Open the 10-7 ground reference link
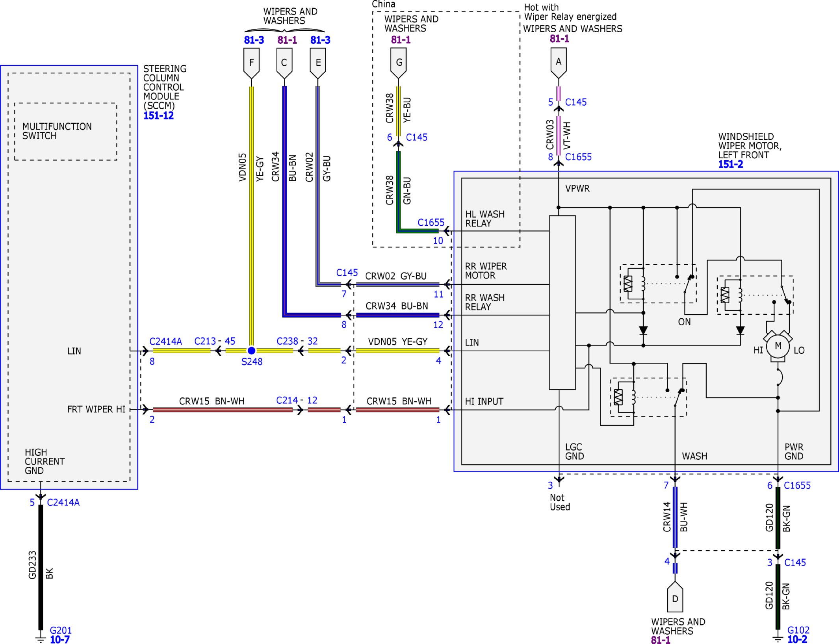Screen dimensions: 839x644 (60, 639)
